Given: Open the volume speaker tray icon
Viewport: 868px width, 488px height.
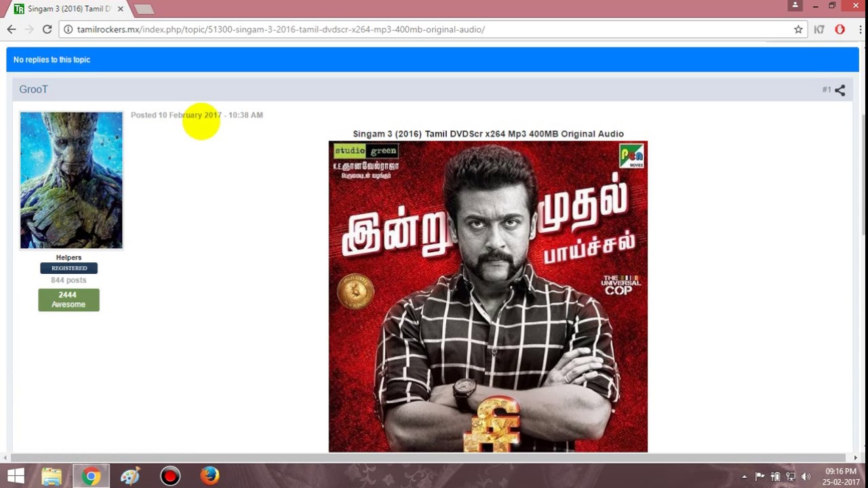Looking at the screenshot, I should pos(806,476).
